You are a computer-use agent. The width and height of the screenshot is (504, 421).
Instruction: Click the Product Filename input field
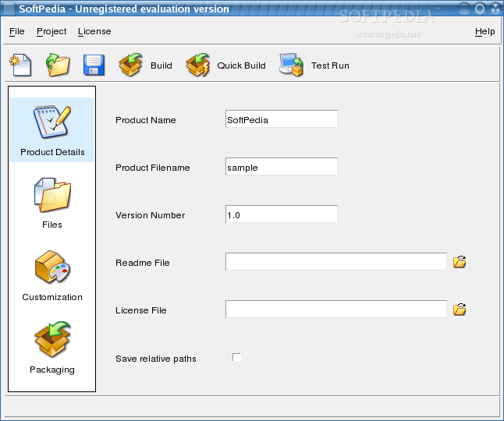click(282, 167)
